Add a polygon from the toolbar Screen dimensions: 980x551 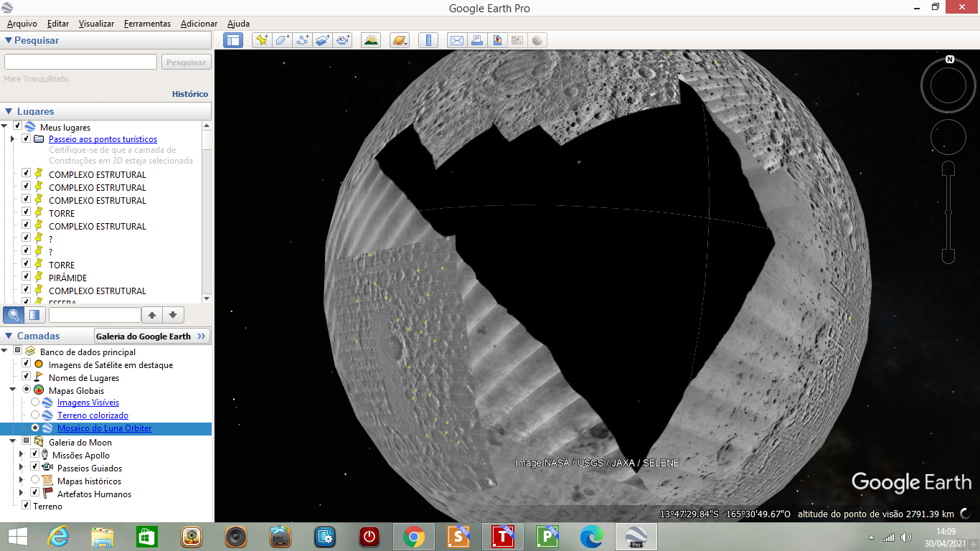[x=282, y=40]
